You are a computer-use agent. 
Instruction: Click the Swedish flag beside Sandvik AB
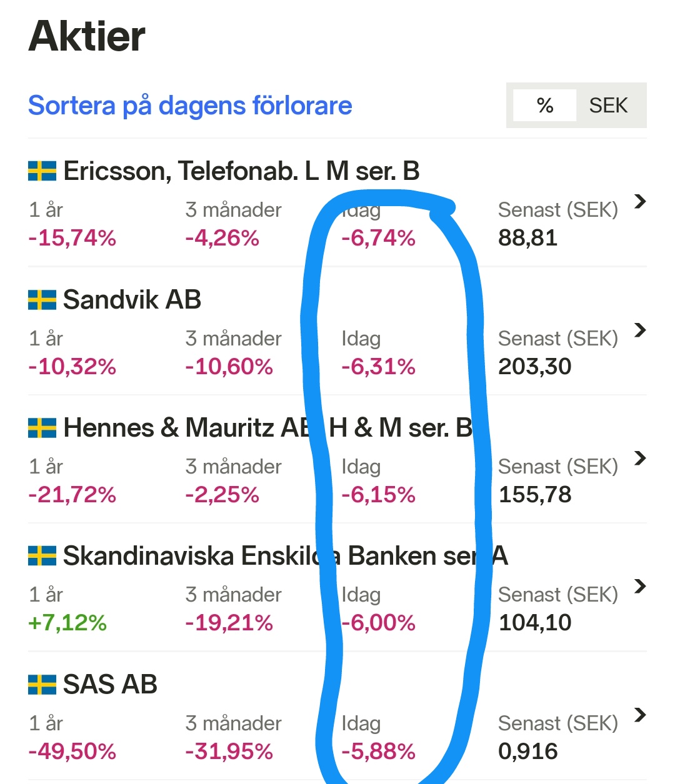point(42,300)
